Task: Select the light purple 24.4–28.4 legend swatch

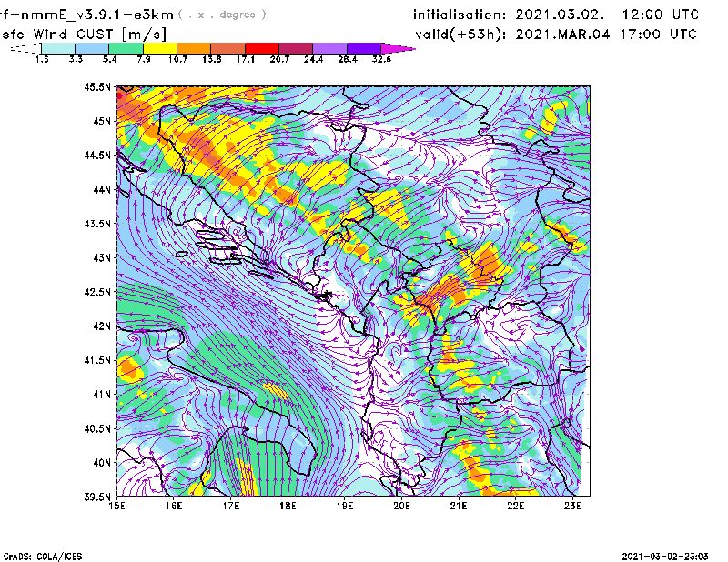Action: (x=329, y=48)
